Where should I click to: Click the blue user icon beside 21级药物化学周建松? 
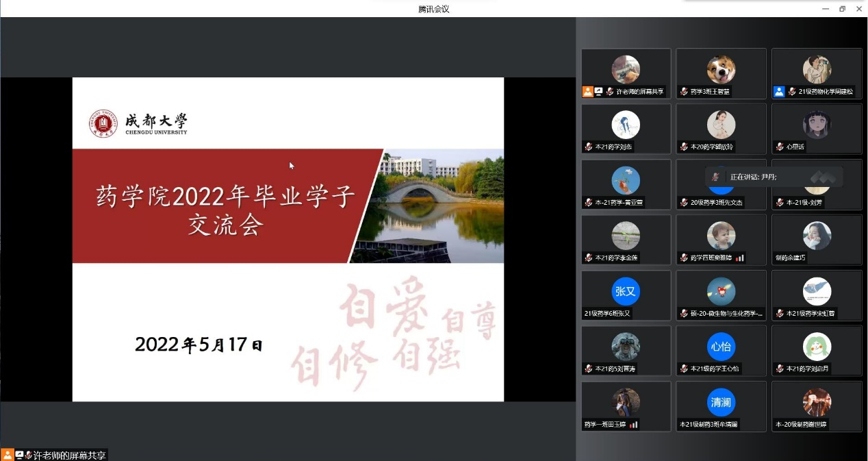[x=779, y=91]
